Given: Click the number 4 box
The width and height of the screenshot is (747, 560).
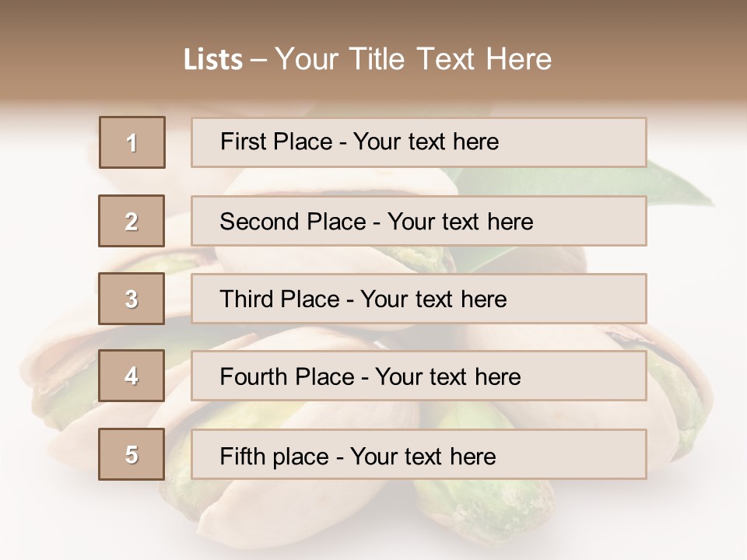Looking at the screenshot, I should pos(132,376).
